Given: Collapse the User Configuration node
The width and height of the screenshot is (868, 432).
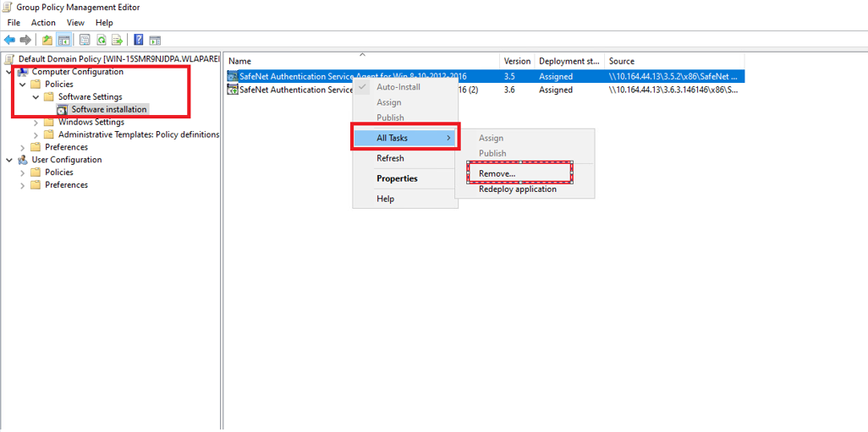Looking at the screenshot, I should point(8,160).
